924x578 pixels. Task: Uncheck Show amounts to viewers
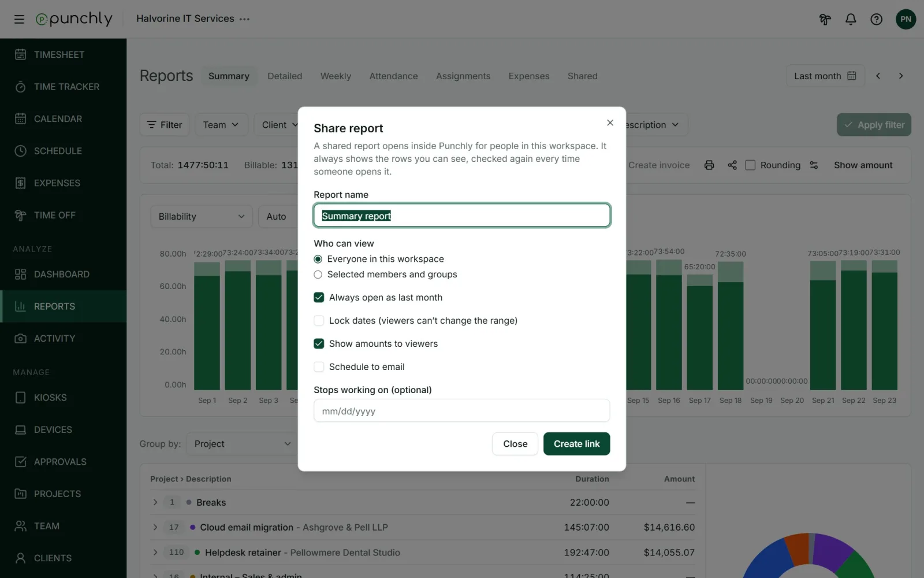(319, 344)
